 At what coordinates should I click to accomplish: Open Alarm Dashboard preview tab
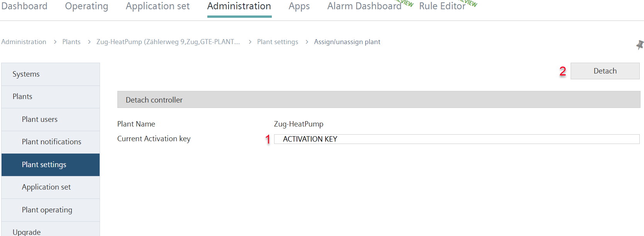[364, 6]
